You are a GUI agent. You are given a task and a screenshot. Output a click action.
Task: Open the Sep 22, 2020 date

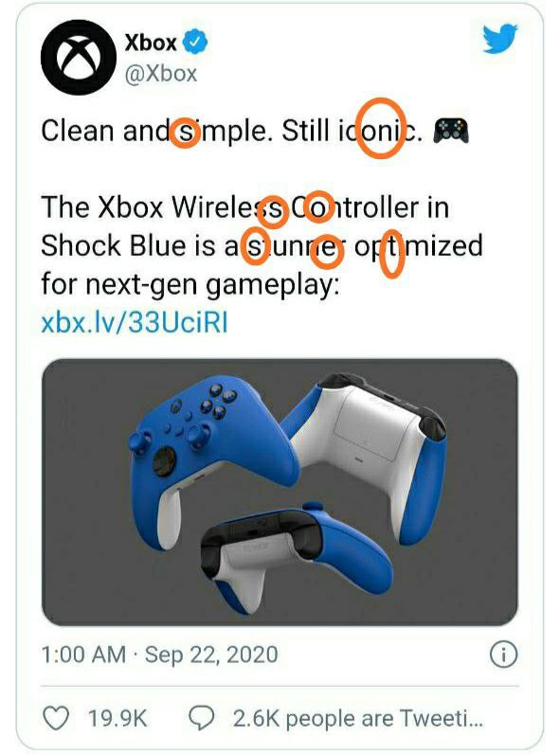pyautogui.click(x=211, y=655)
